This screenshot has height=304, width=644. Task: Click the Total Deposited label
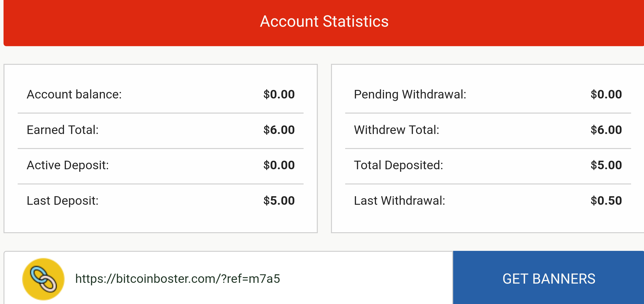coord(398,165)
